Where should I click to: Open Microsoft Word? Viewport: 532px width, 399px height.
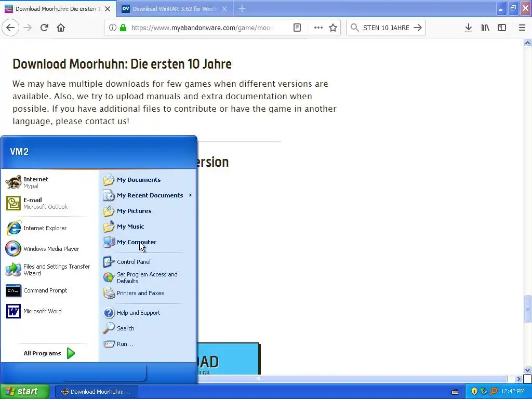point(49,311)
